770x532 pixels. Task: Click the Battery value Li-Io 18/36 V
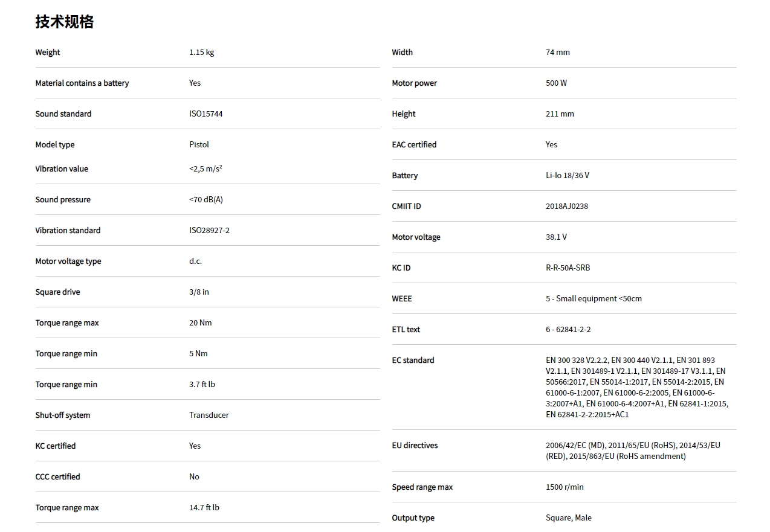pos(567,176)
